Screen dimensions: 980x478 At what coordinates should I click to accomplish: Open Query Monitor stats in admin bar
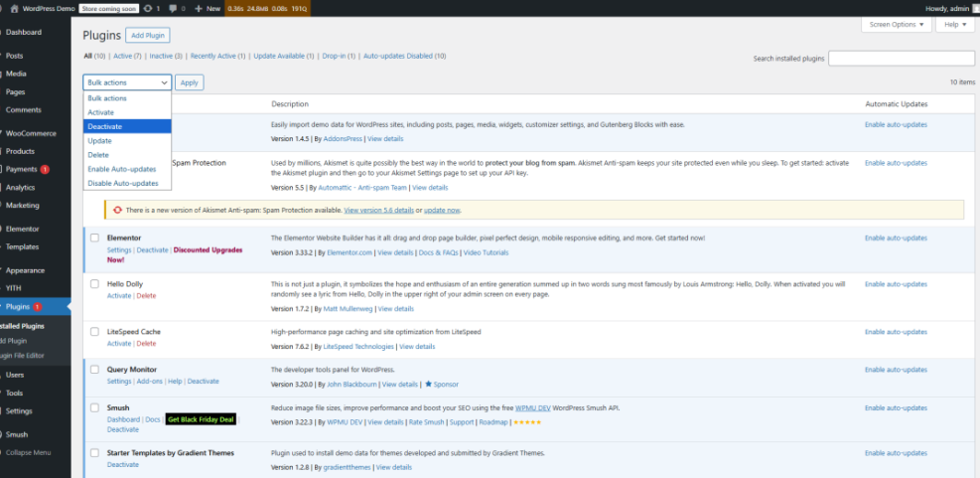[x=267, y=9]
